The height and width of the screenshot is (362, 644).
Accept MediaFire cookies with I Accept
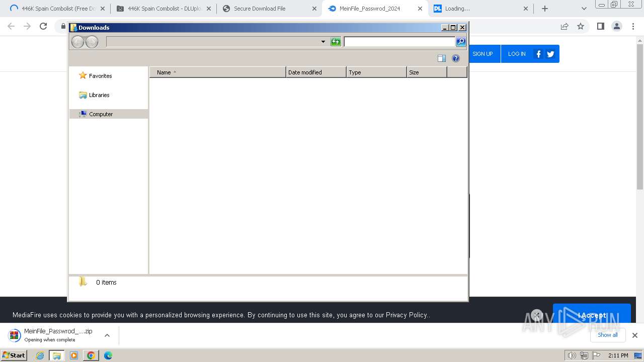(592, 315)
